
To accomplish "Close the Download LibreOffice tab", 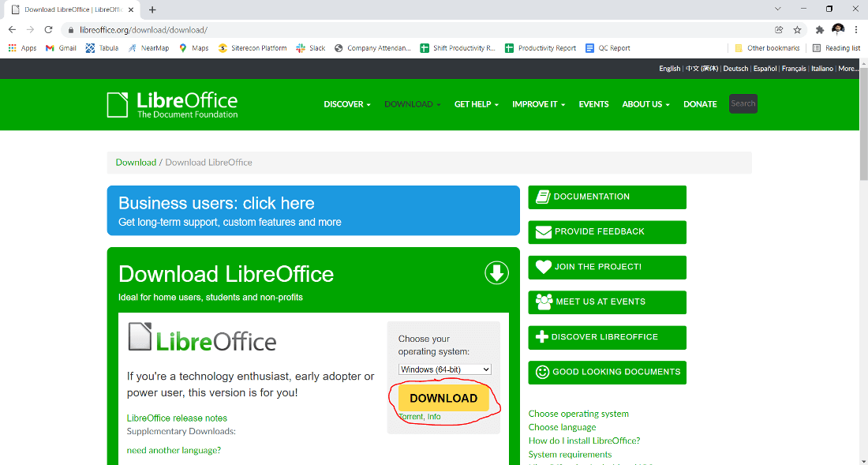I will coord(131,9).
